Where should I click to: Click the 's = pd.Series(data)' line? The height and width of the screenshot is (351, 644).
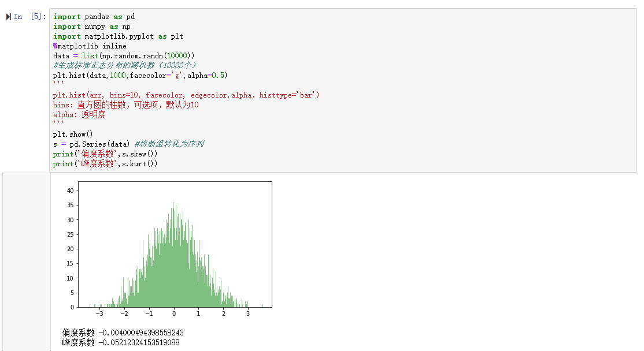[x=128, y=144]
